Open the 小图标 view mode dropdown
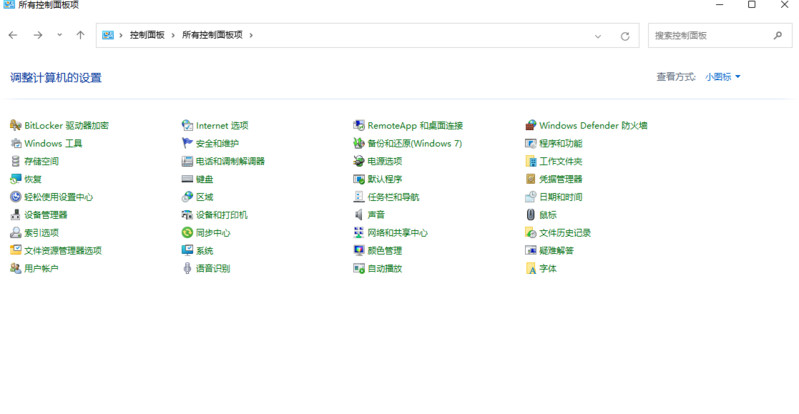 (x=723, y=76)
